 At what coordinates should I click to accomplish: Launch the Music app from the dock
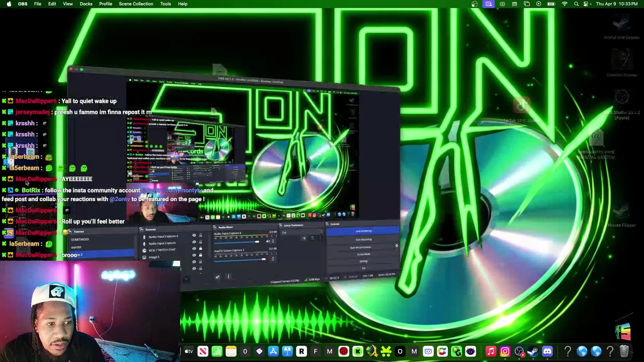coord(491,351)
